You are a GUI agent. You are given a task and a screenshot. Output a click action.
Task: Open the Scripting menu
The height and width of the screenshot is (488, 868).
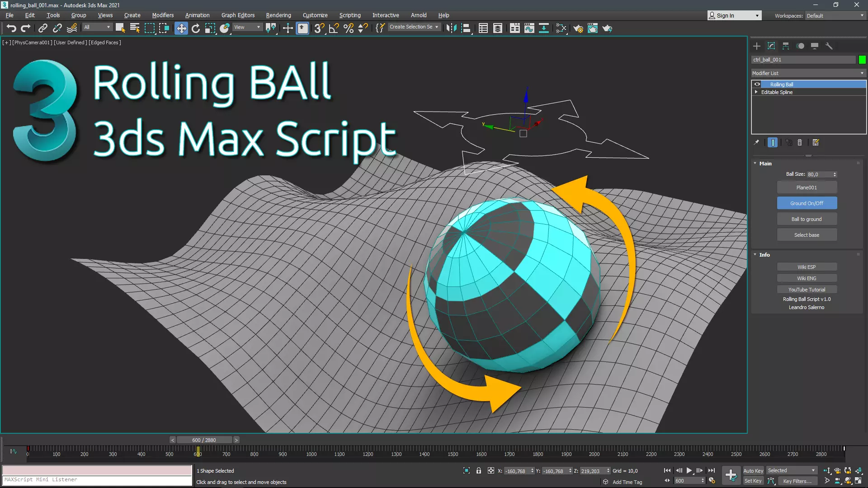(x=350, y=15)
